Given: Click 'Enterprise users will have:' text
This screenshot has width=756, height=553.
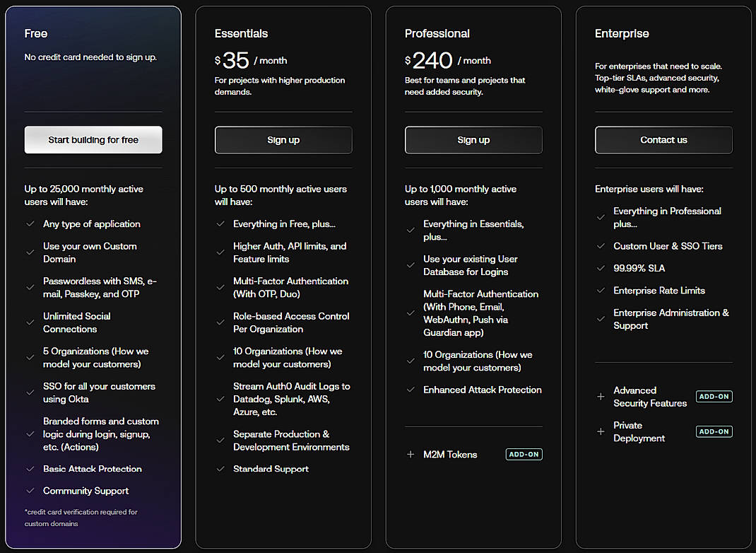Looking at the screenshot, I should 649,189.
